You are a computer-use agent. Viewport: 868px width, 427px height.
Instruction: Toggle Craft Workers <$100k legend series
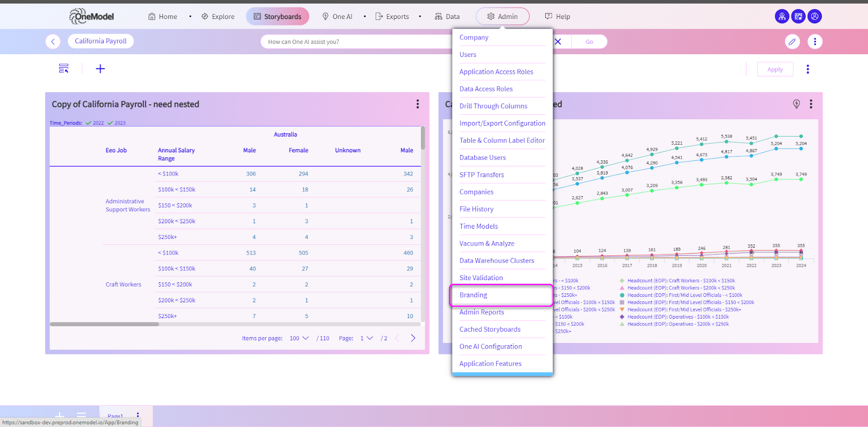click(564, 281)
